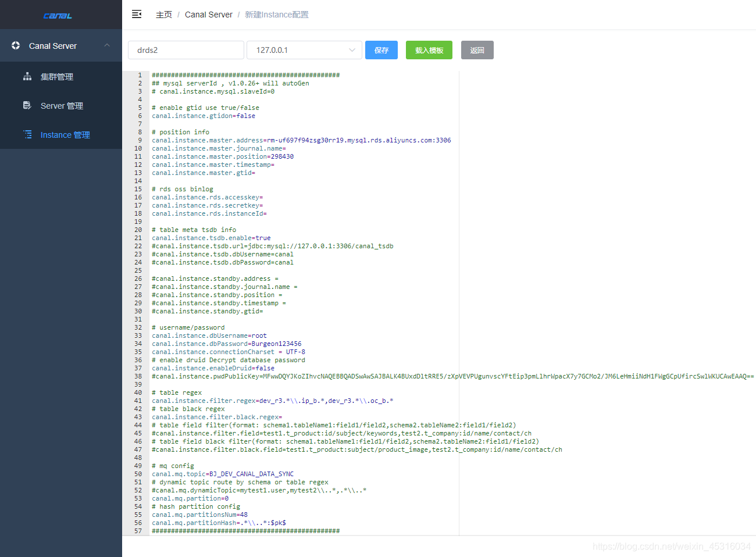Image resolution: width=756 pixels, height=557 pixels.
Task: Click the filter.regex line
Action: pyautogui.click(x=273, y=401)
